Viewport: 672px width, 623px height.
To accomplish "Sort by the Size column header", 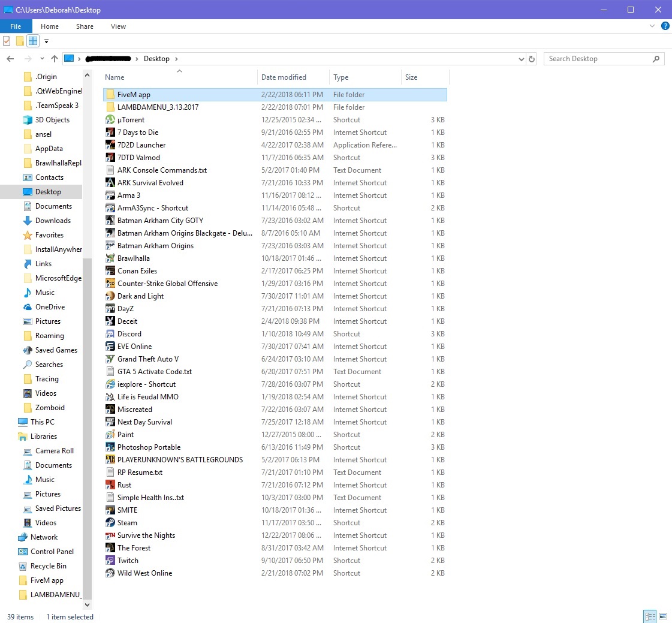I will 425,77.
